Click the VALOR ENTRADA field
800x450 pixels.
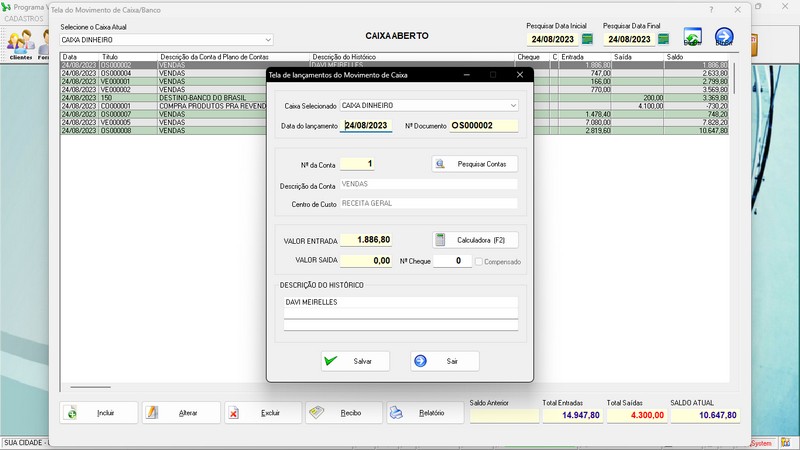366,240
